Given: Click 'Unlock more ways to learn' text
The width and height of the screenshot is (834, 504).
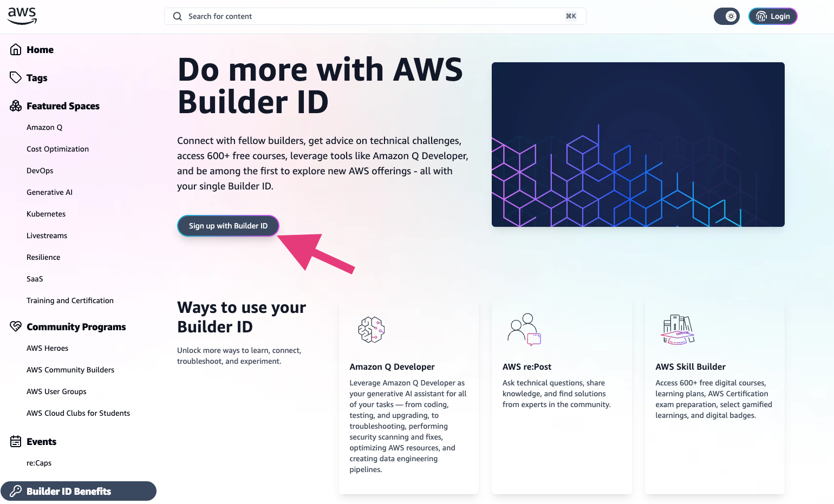Looking at the screenshot, I should tap(239, 356).
